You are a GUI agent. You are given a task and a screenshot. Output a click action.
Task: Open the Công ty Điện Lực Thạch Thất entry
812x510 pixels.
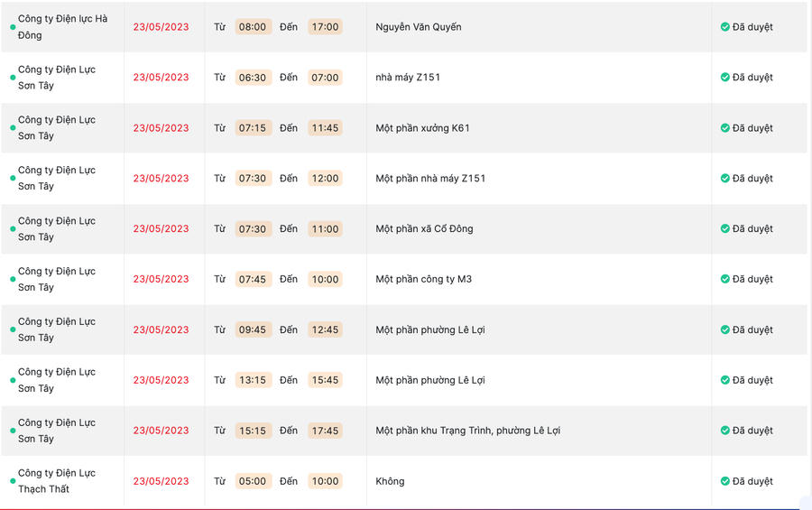coord(56,481)
